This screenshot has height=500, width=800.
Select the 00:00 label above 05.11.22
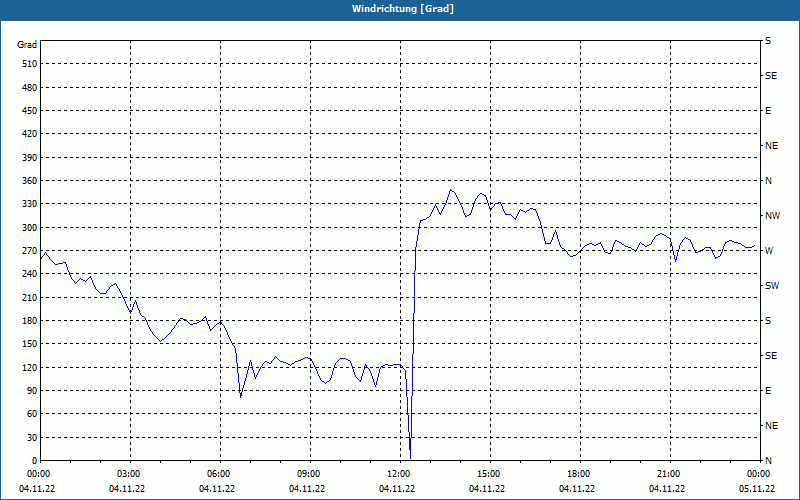[x=760, y=474]
